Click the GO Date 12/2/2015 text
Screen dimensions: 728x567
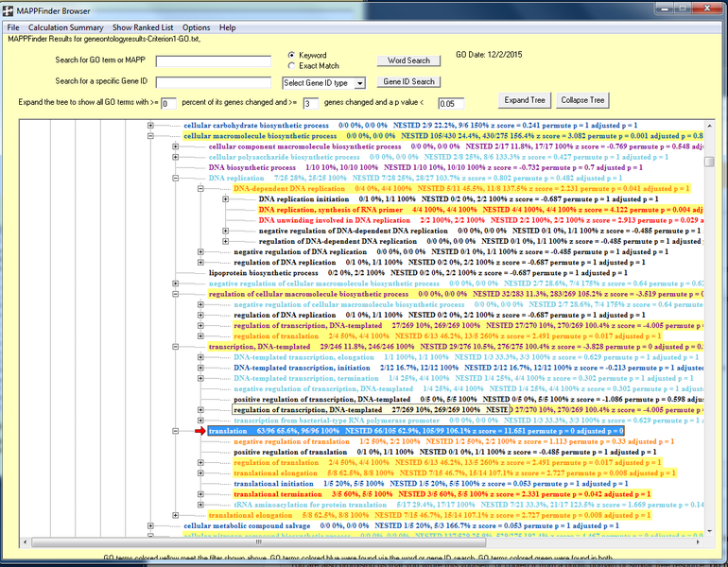tap(489, 55)
